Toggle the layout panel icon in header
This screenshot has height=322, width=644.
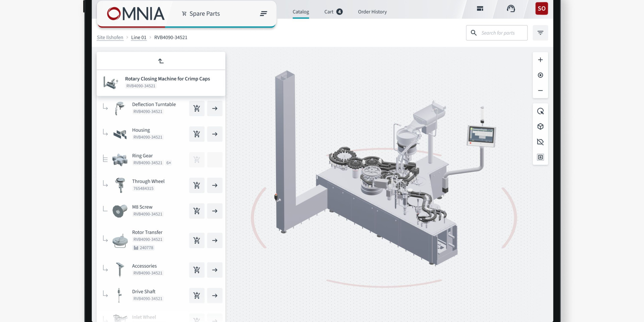[x=480, y=9]
